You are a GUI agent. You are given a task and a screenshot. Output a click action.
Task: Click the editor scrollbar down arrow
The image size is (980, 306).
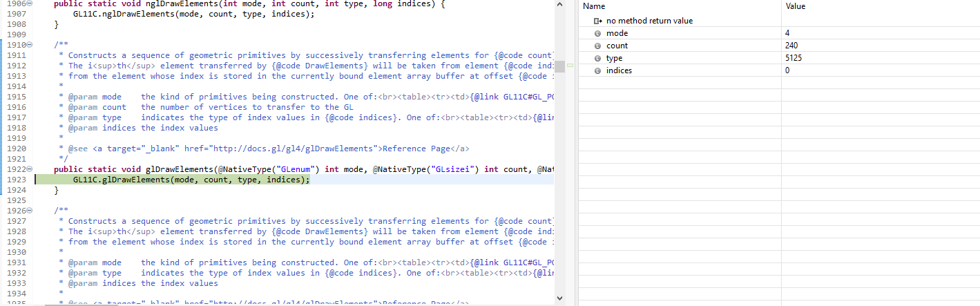click(x=559, y=298)
